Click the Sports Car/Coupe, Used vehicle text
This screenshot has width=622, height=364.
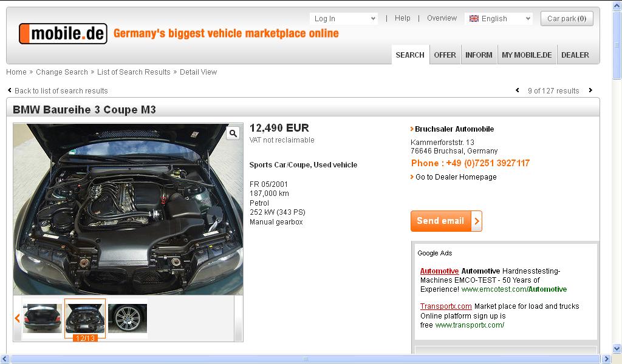(x=304, y=165)
